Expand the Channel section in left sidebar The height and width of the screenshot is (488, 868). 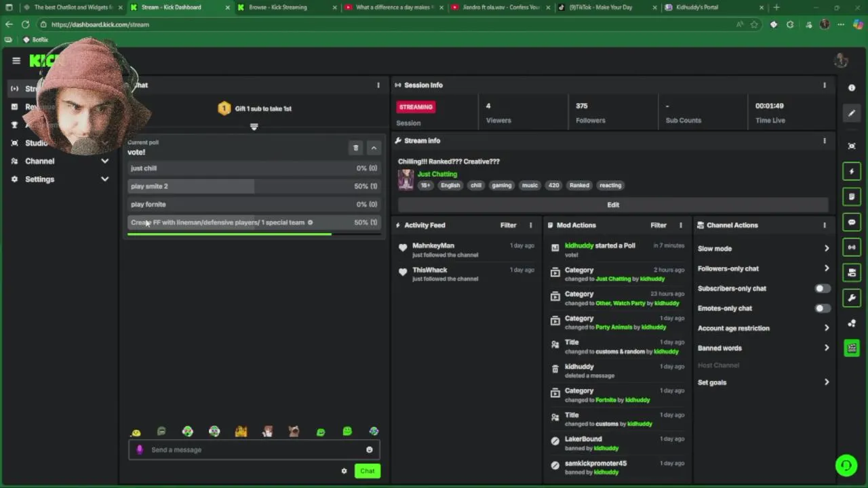click(104, 161)
